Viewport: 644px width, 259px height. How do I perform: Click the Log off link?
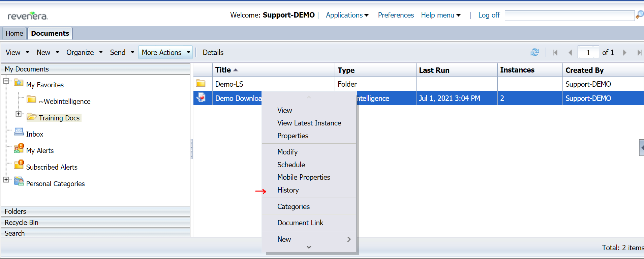click(x=489, y=15)
